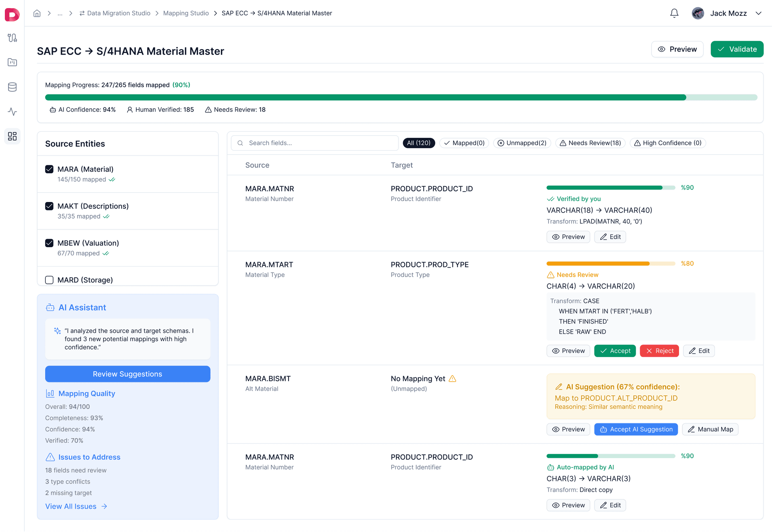Click the Human Verified person icon

130,110
